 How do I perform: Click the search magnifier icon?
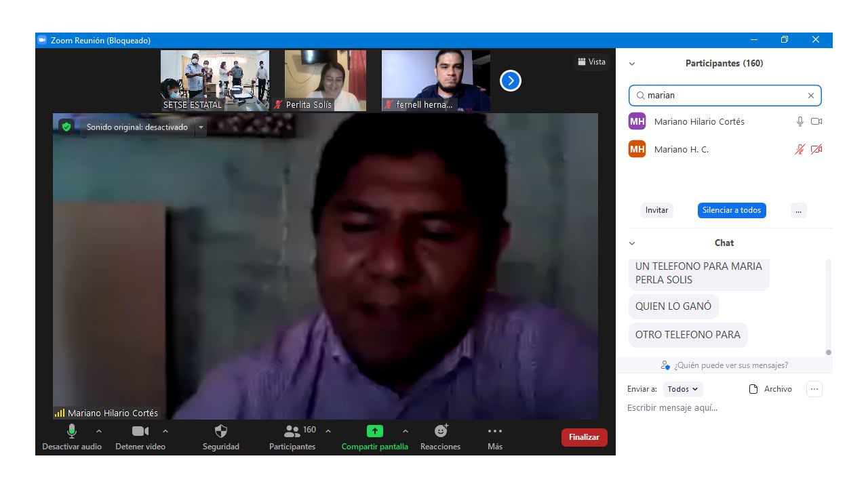point(640,96)
